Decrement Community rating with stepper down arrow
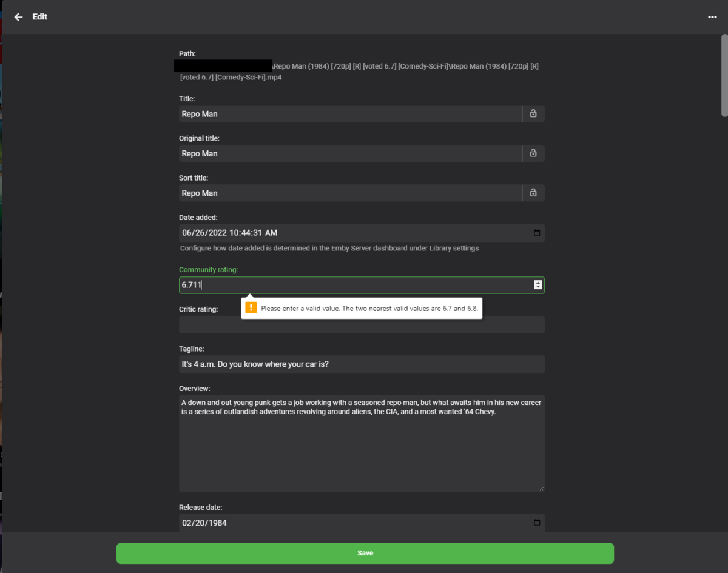Viewport: 728px width, 573px height. click(x=538, y=287)
